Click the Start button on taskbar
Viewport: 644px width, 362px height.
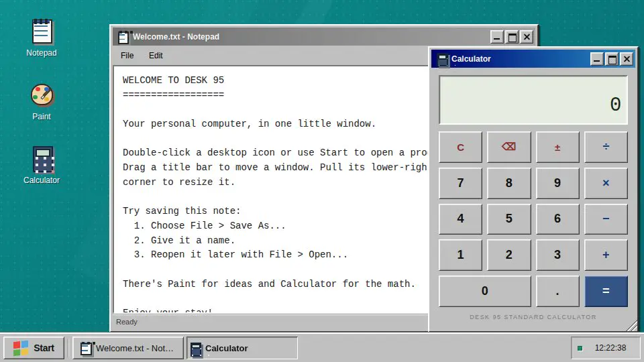[x=34, y=348]
